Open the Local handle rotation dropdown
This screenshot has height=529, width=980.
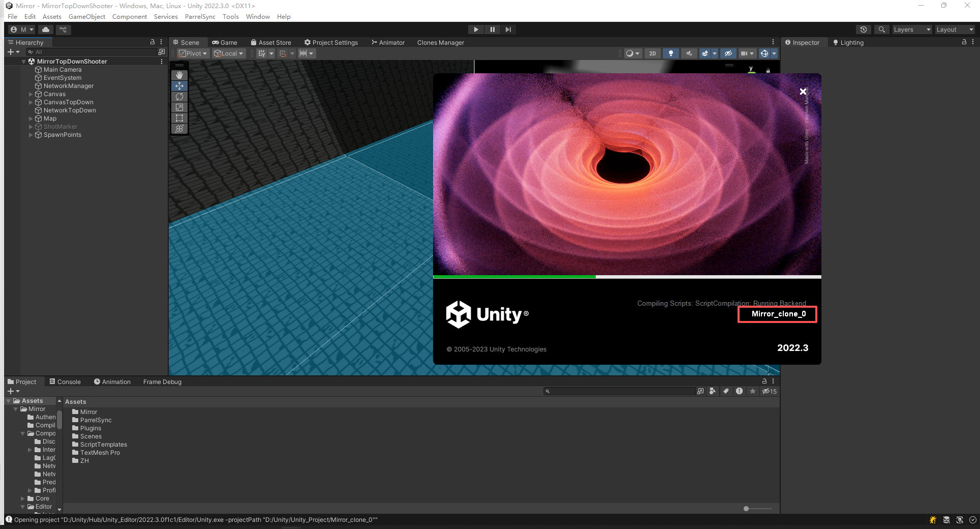coord(229,53)
